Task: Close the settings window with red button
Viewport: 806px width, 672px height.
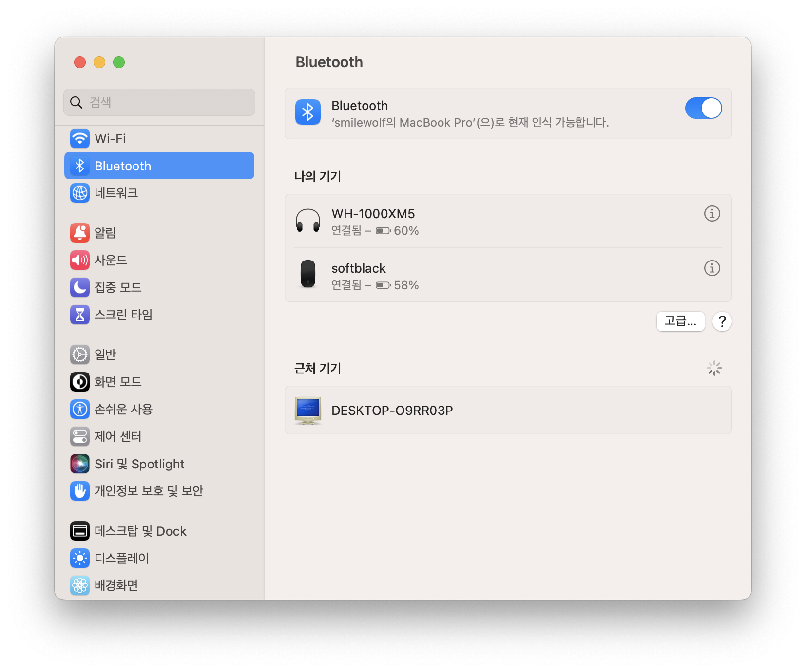Action: coord(80,62)
